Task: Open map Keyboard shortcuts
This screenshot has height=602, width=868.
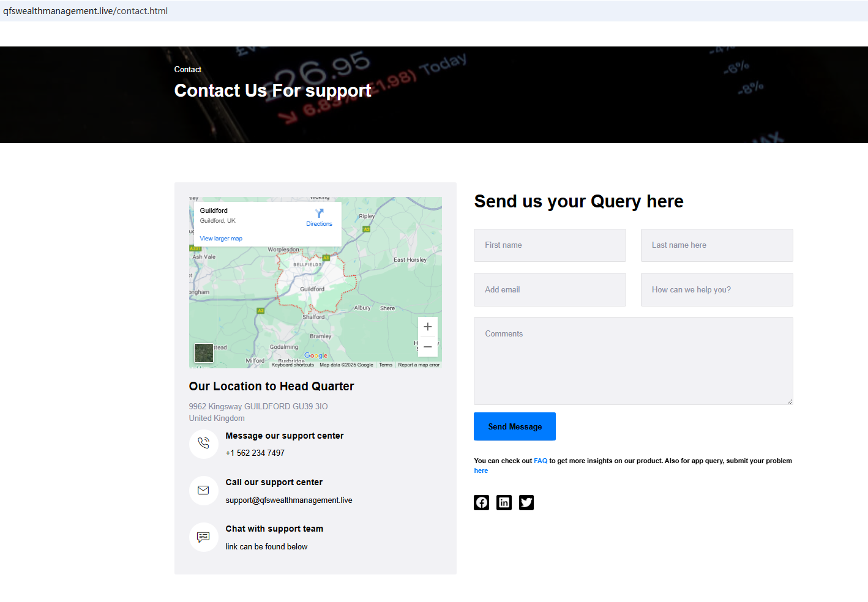Action: coord(293,365)
